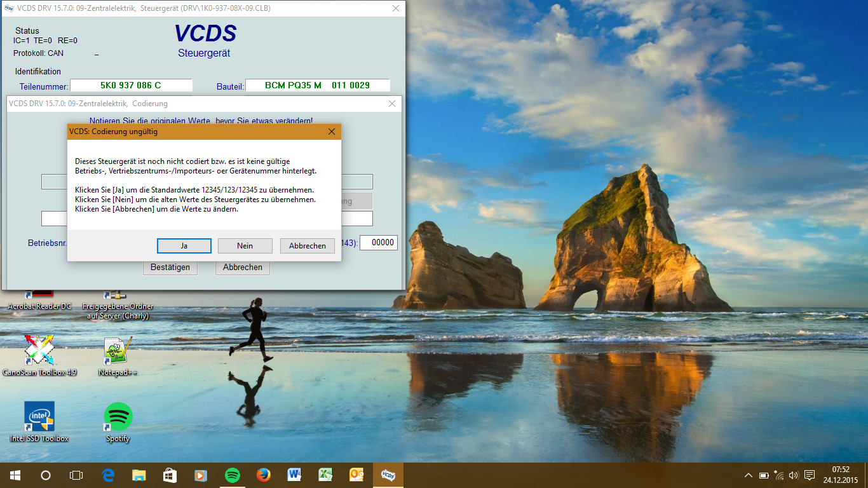Close the Codierung ungültig dialog
The image size is (868, 488).
pos(331,132)
